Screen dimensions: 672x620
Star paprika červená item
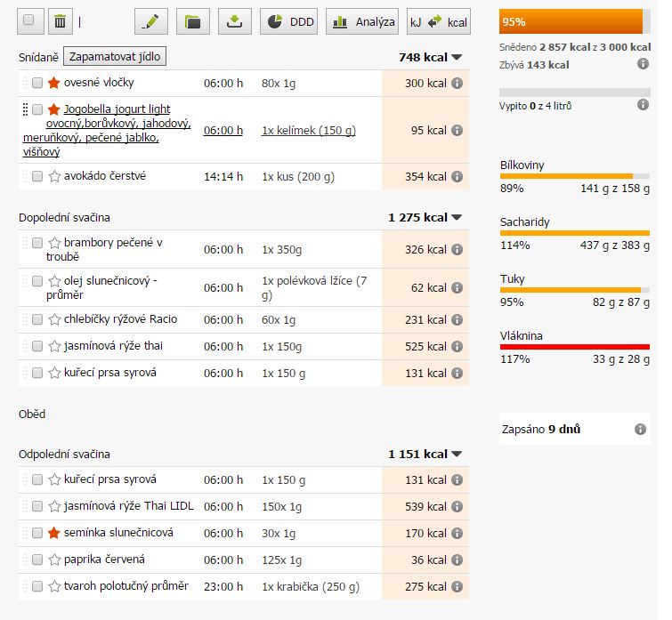[54, 560]
